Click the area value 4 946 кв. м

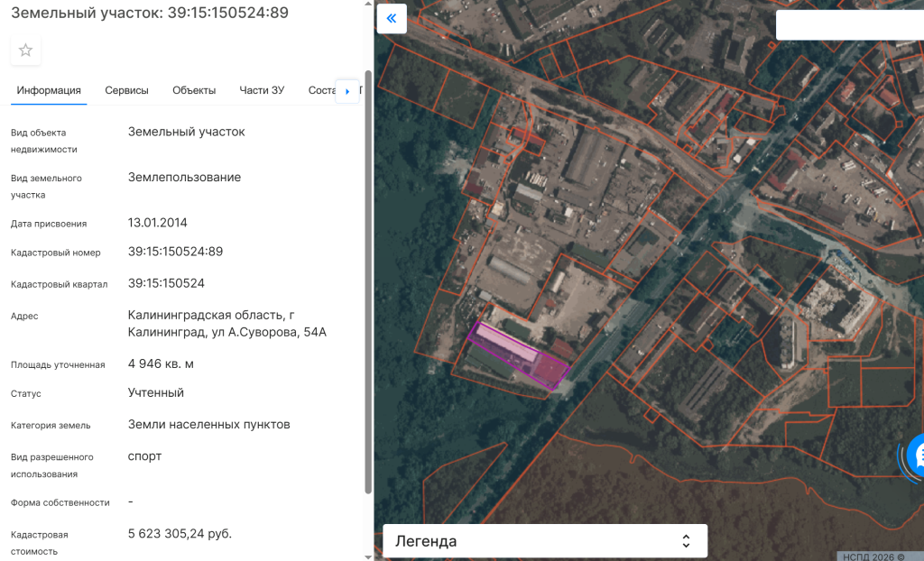point(161,364)
